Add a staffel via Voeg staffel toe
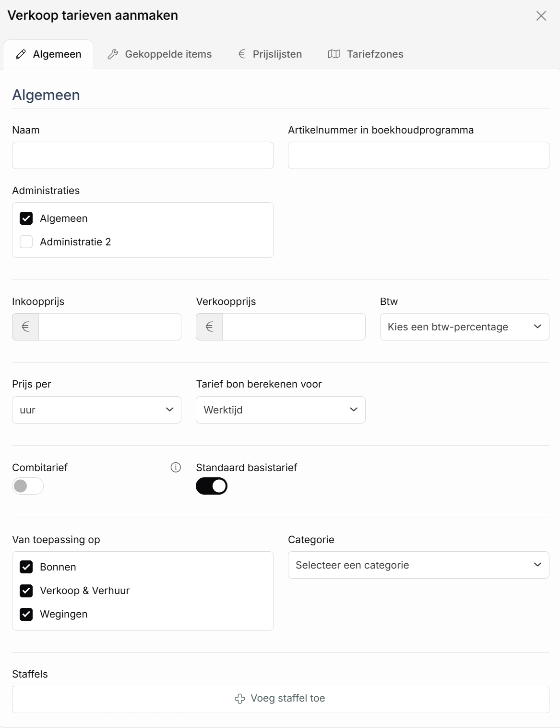560x728 pixels. [x=281, y=699]
